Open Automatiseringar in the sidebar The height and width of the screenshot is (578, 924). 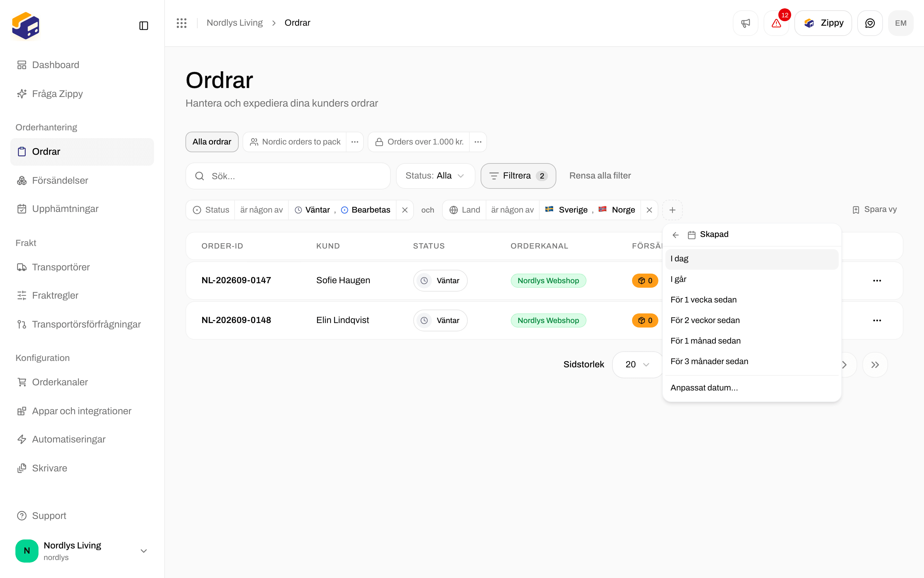[x=82, y=439]
